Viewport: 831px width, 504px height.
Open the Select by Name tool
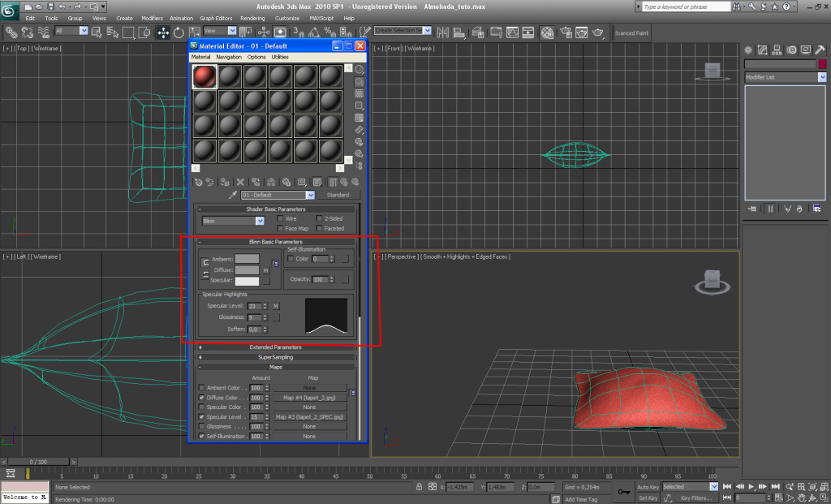pos(112,32)
